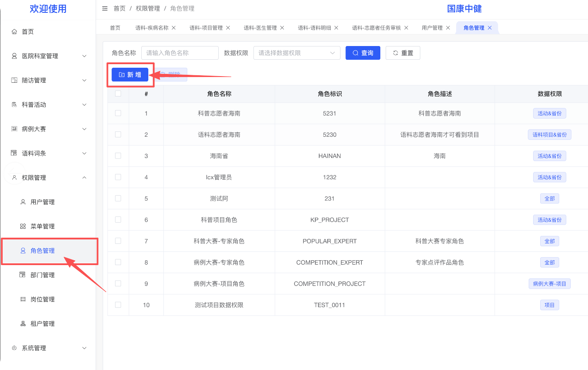Click the HAINAN identifier cell
The width and height of the screenshot is (588, 370).
(x=330, y=156)
